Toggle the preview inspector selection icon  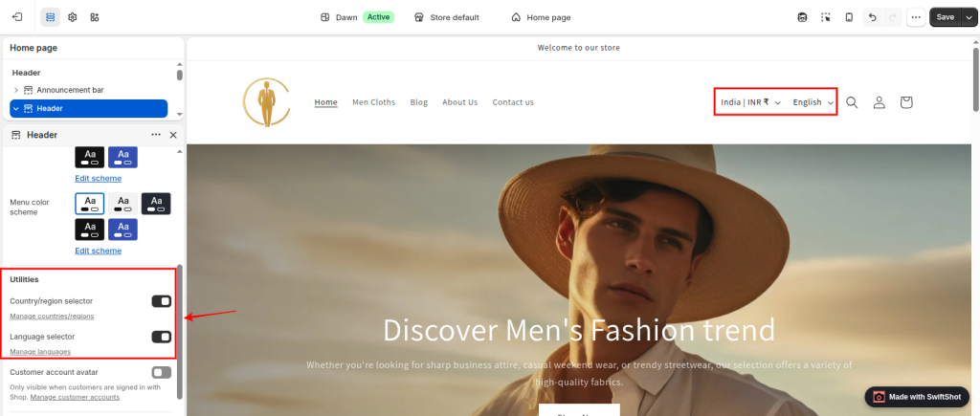pyautogui.click(x=826, y=17)
